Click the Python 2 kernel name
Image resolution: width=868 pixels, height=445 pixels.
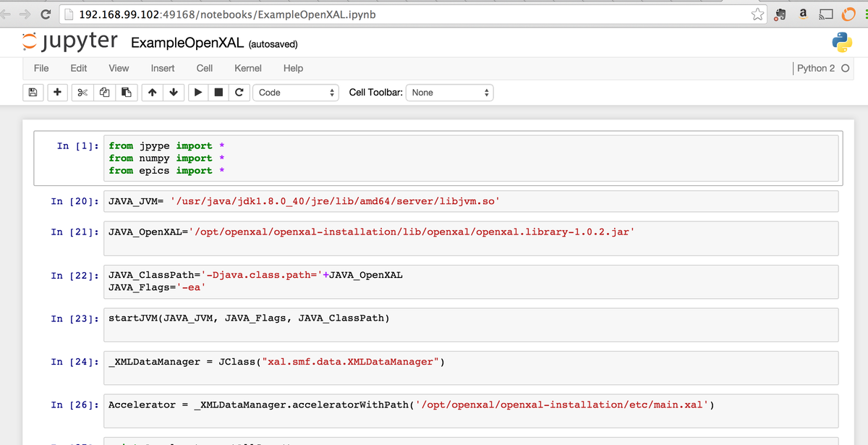816,68
